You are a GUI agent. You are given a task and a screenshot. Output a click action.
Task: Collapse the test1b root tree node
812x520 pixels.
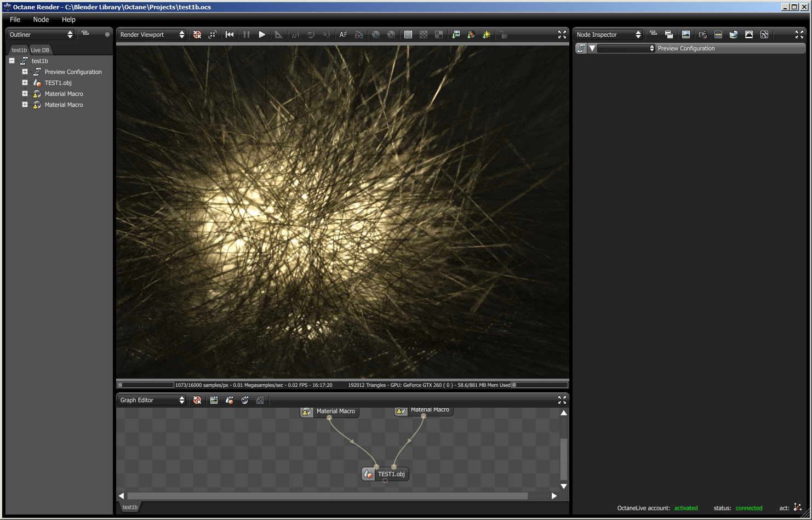12,61
